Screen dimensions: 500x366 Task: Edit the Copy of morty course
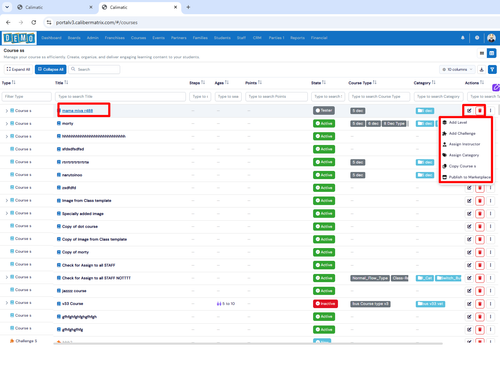469,252
